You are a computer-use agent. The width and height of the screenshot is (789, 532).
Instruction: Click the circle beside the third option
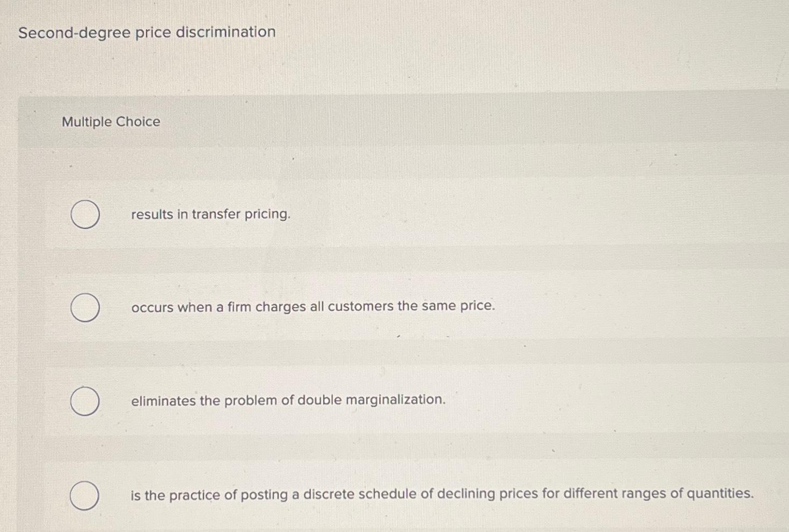pos(85,400)
